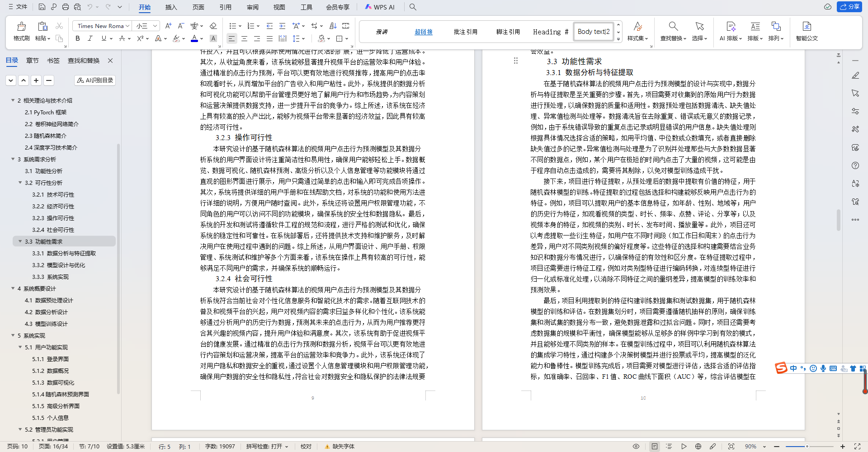Open the View (视图) ribbon tab
Screen dimensions: 868x452
[279, 7]
